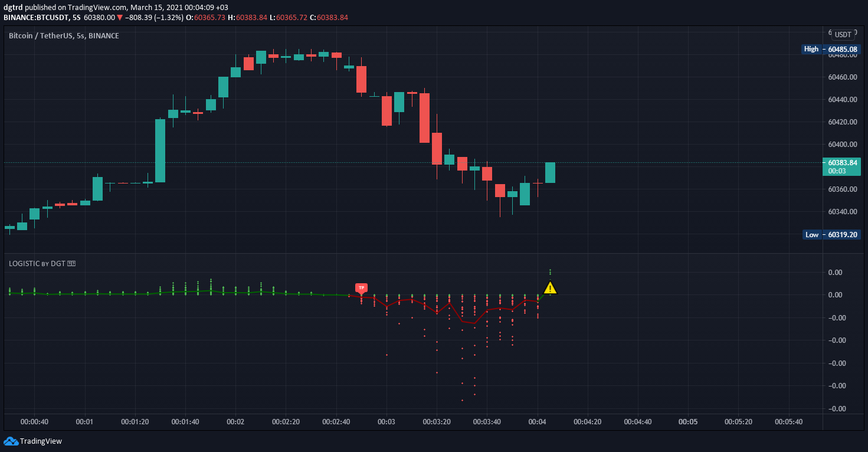
Task: Click the 00:04:20 time axis label
Action: [588, 422]
